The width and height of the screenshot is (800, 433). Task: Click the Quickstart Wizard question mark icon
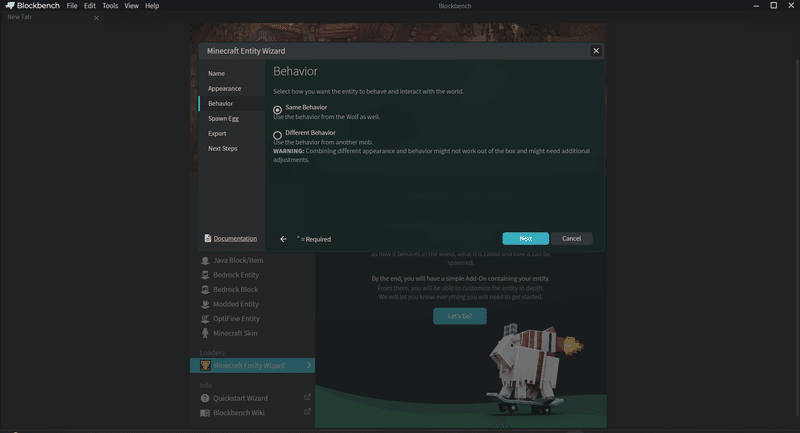pyautogui.click(x=205, y=398)
